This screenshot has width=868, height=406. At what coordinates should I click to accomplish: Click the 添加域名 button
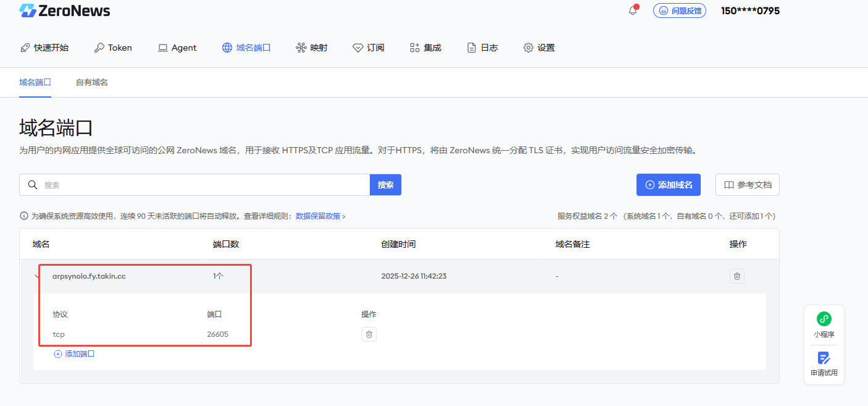coord(668,185)
